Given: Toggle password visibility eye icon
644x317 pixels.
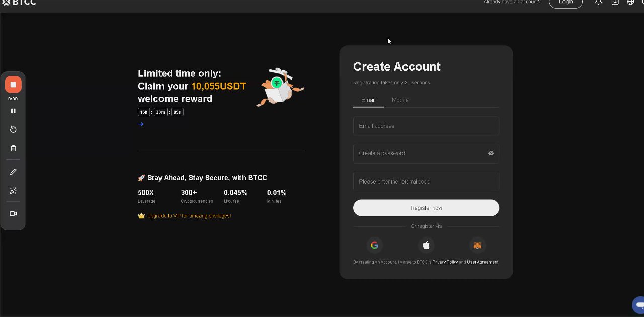Looking at the screenshot, I should click(x=491, y=153).
